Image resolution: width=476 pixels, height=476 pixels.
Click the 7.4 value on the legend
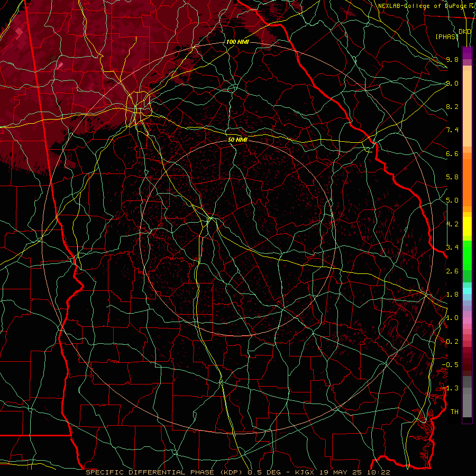(x=452, y=130)
